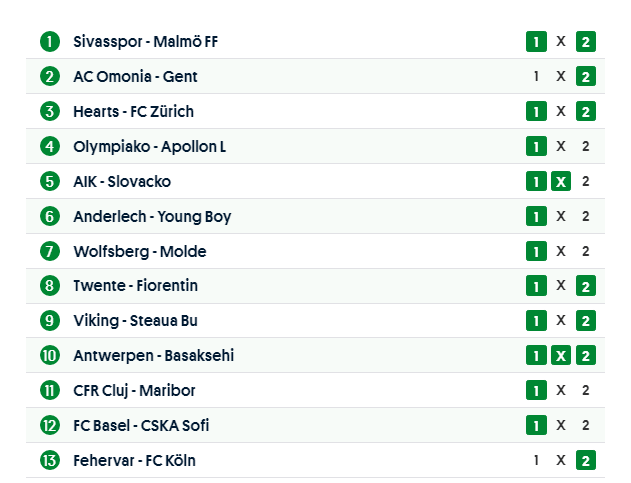Deselect draw (X) for Antwerpen - Basaksehi
631x483 pixels.
(561, 355)
